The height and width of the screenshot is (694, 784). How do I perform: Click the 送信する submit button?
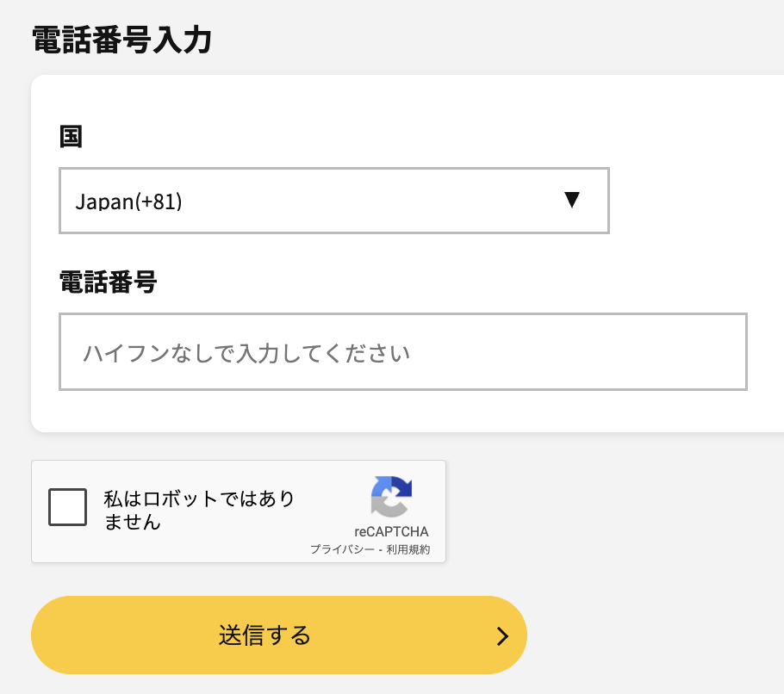click(x=279, y=635)
